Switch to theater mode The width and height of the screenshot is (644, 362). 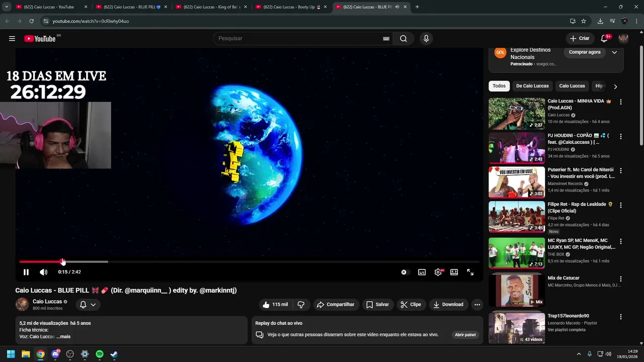(x=454, y=272)
